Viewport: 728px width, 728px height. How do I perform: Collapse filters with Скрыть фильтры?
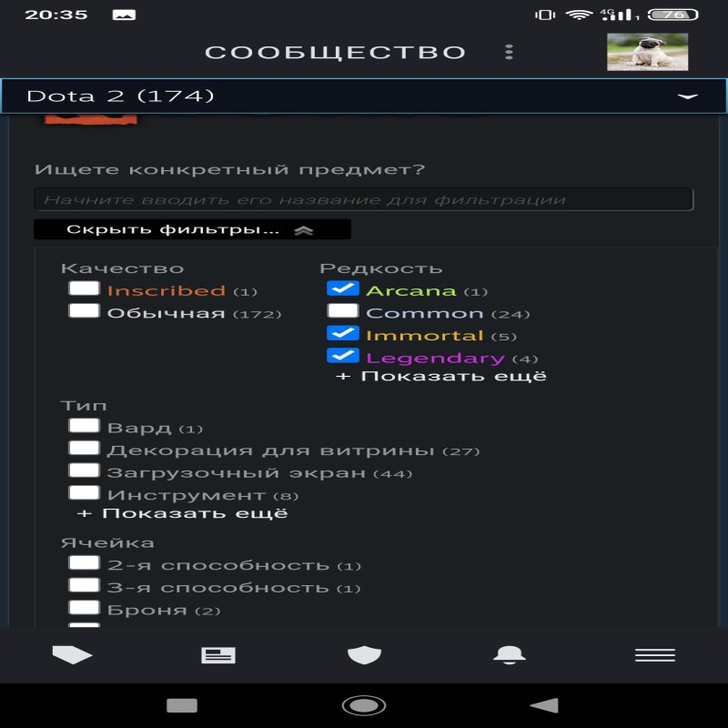191,230
